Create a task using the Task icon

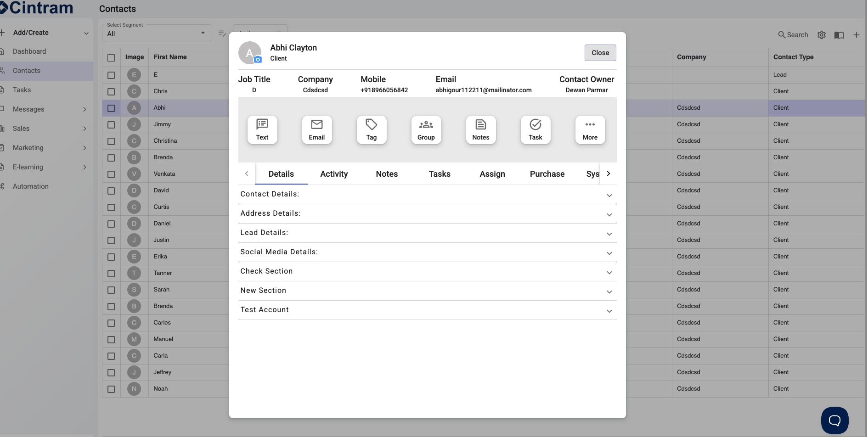(x=535, y=130)
